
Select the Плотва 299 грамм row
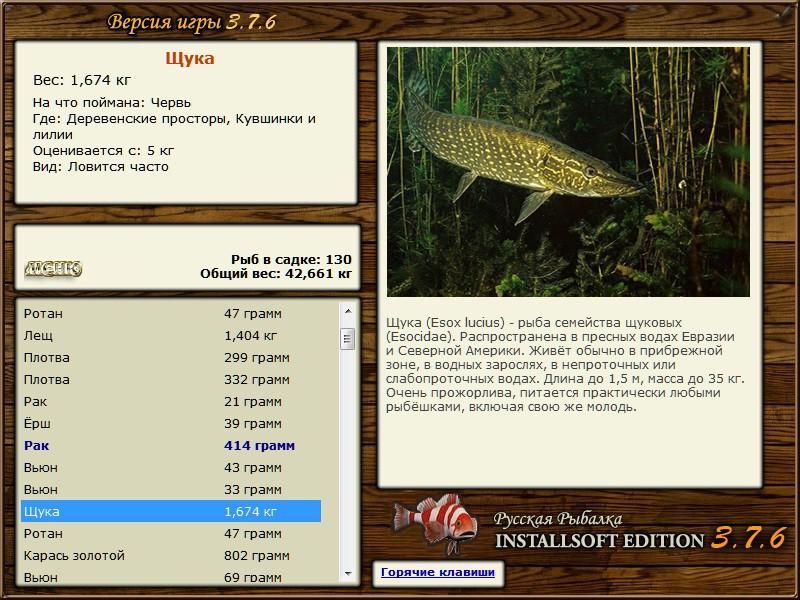171,358
